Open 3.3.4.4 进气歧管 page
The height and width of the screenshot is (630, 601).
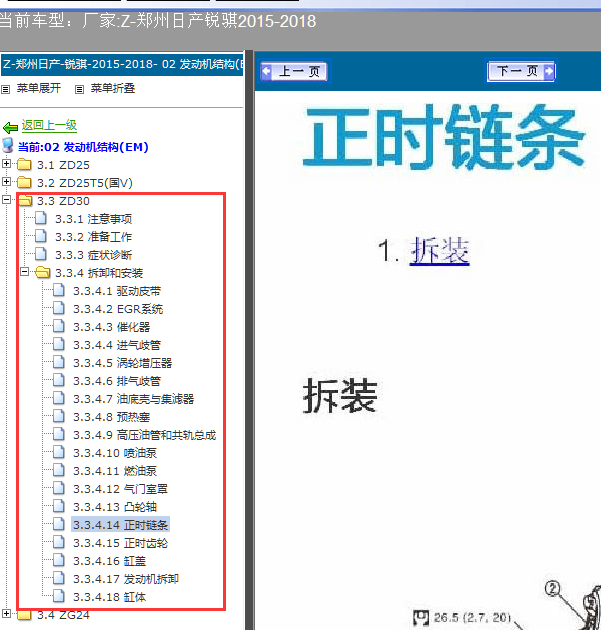[117, 345]
